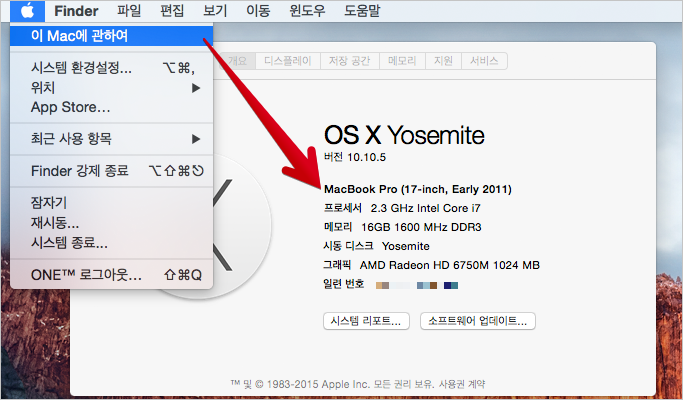Expand the 최근 사용 항목 submenu
This screenshot has height=400, width=683.
pos(112,139)
